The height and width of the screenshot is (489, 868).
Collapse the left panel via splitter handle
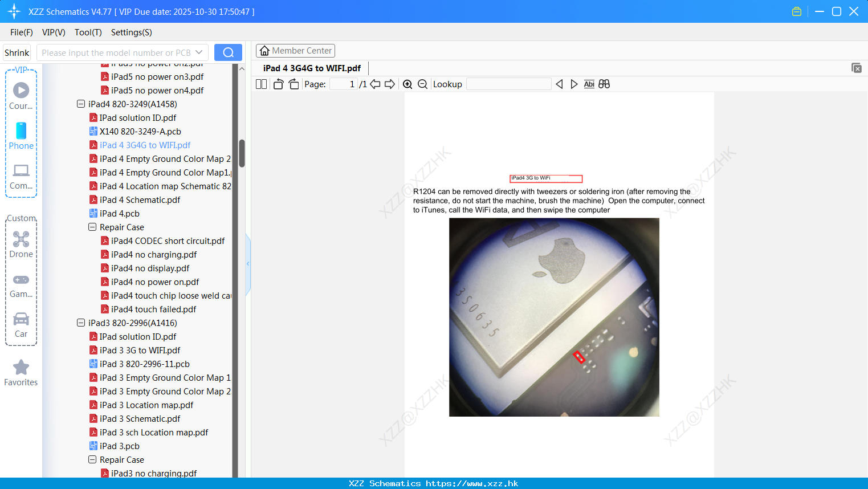point(248,264)
